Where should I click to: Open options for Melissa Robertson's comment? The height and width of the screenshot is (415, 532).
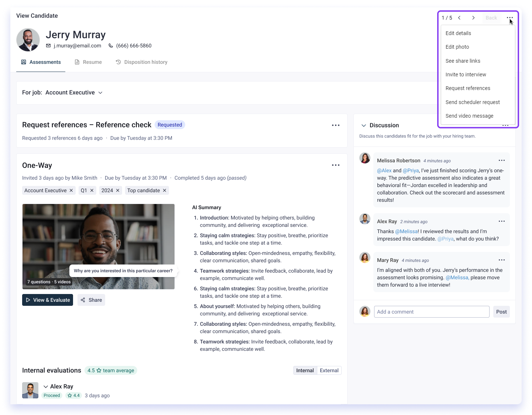click(x=501, y=160)
